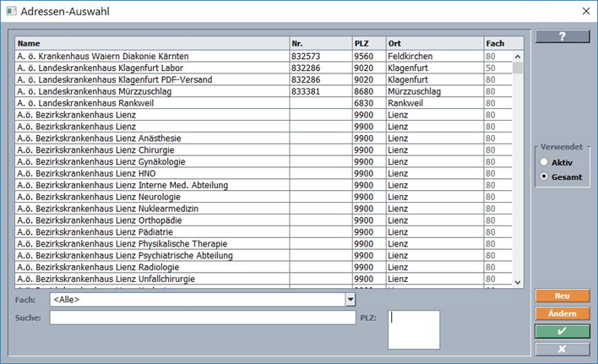Select Lienz Physikalische Therapie row
The height and width of the screenshot is (364, 598).
point(264,243)
